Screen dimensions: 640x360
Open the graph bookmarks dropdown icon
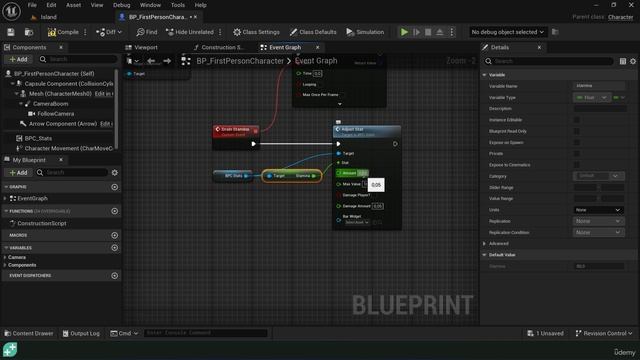[x=133, y=61]
